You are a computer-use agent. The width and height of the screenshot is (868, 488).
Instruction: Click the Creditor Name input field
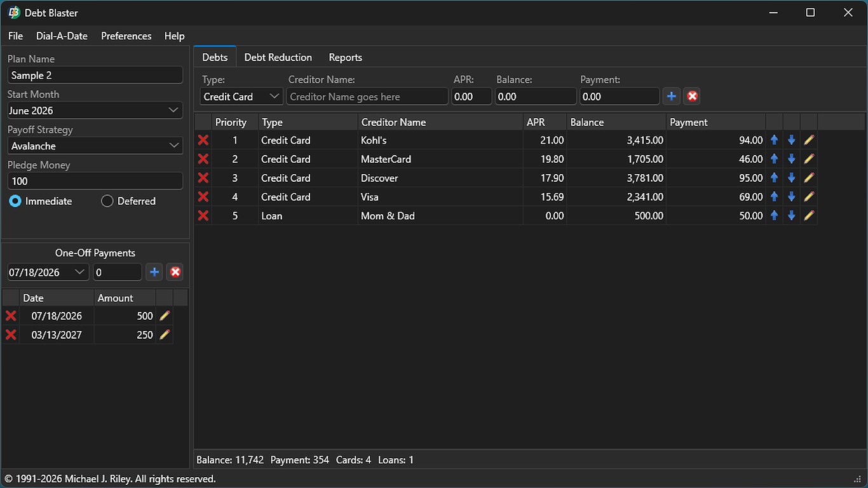pyautogui.click(x=367, y=97)
